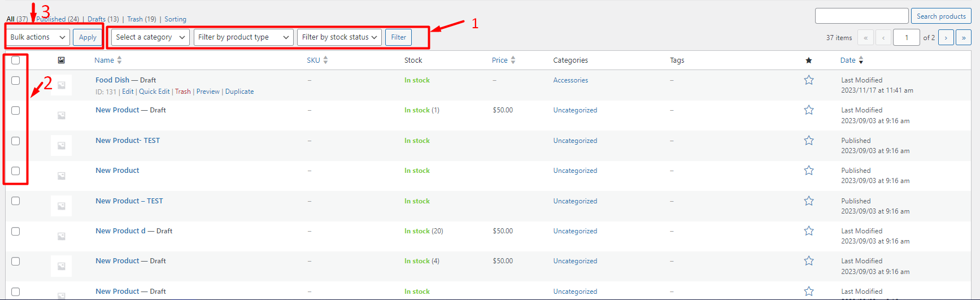Click the 2023/11/17 at 11:41 am date
The width and height of the screenshot is (980, 300).
[877, 90]
